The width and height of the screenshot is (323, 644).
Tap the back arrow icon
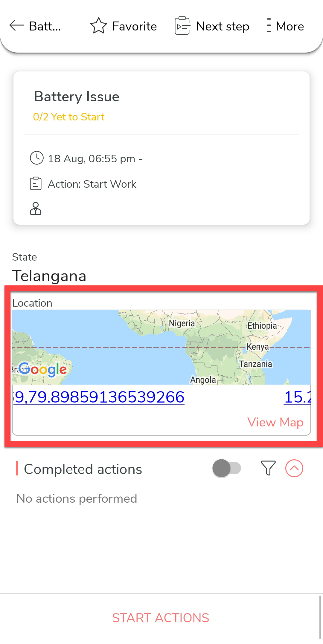pyautogui.click(x=17, y=26)
